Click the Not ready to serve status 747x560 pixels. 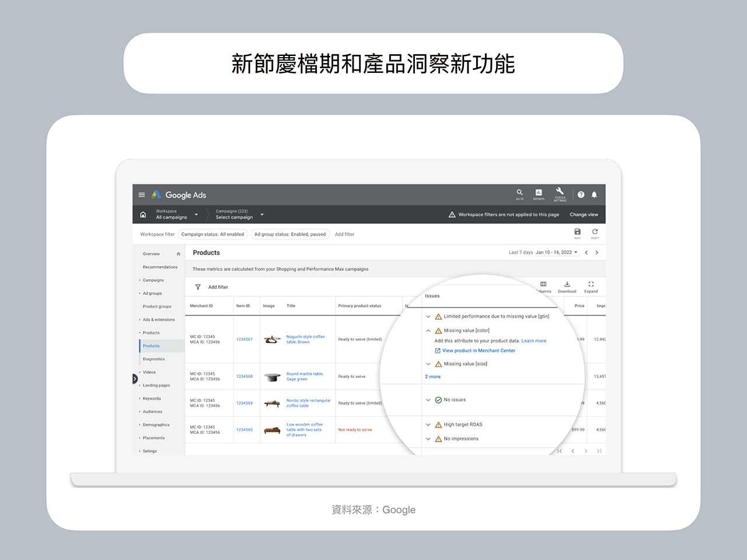[x=355, y=430]
